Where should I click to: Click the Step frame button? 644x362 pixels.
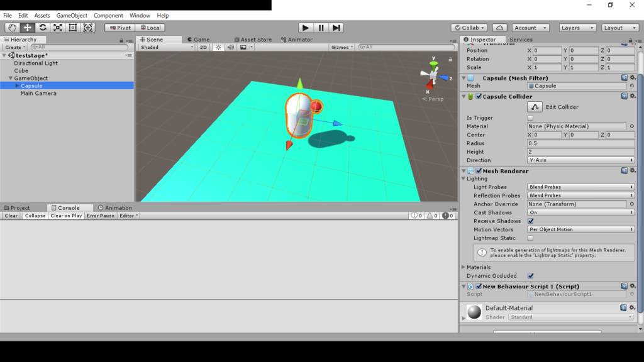click(x=336, y=28)
